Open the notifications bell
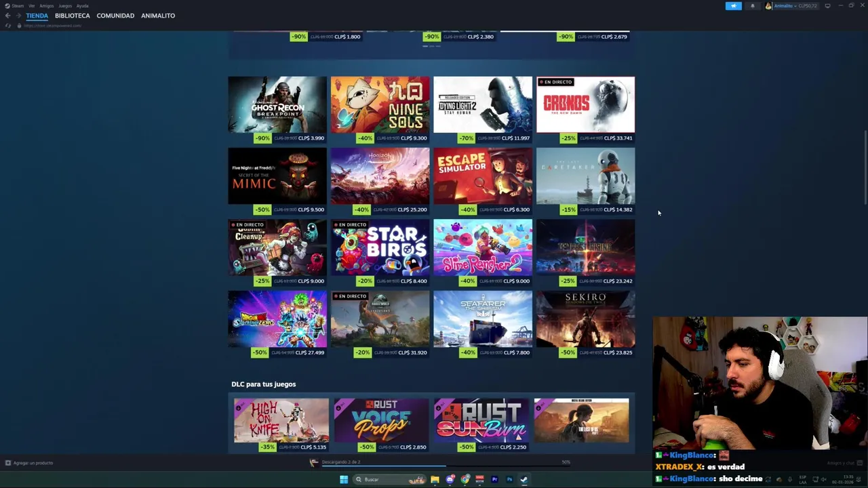 752,6
